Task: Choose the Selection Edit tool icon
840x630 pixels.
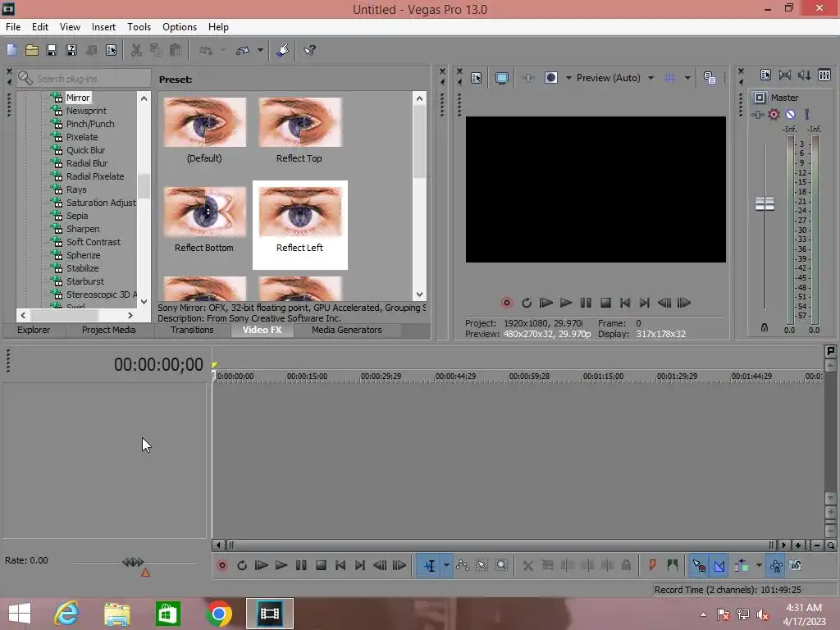Action: (482, 565)
